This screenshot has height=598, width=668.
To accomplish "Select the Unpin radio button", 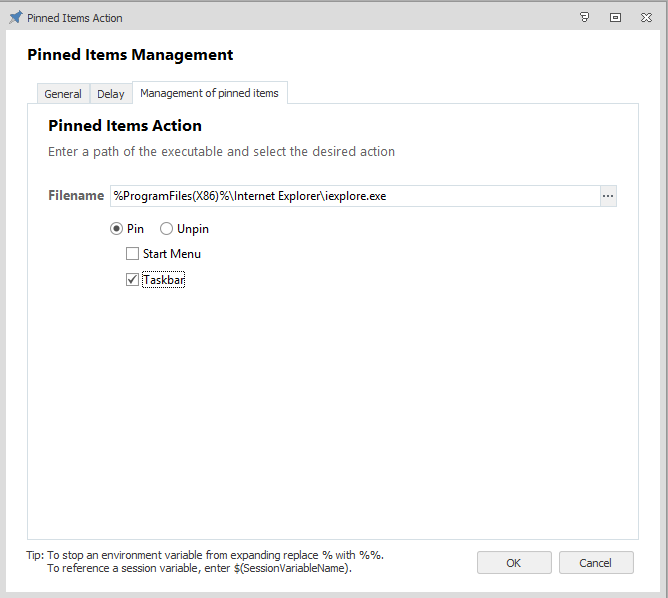I will click(x=166, y=229).
